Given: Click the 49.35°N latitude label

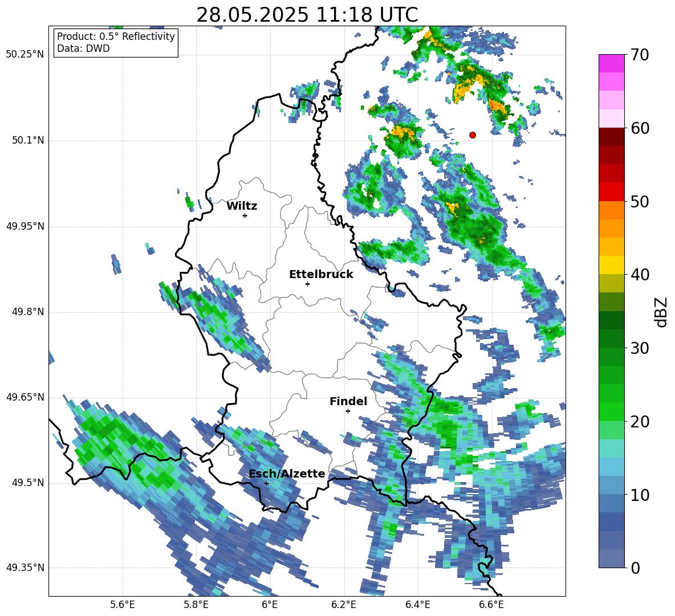Looking at the screenshot, I should coord(25,568).
